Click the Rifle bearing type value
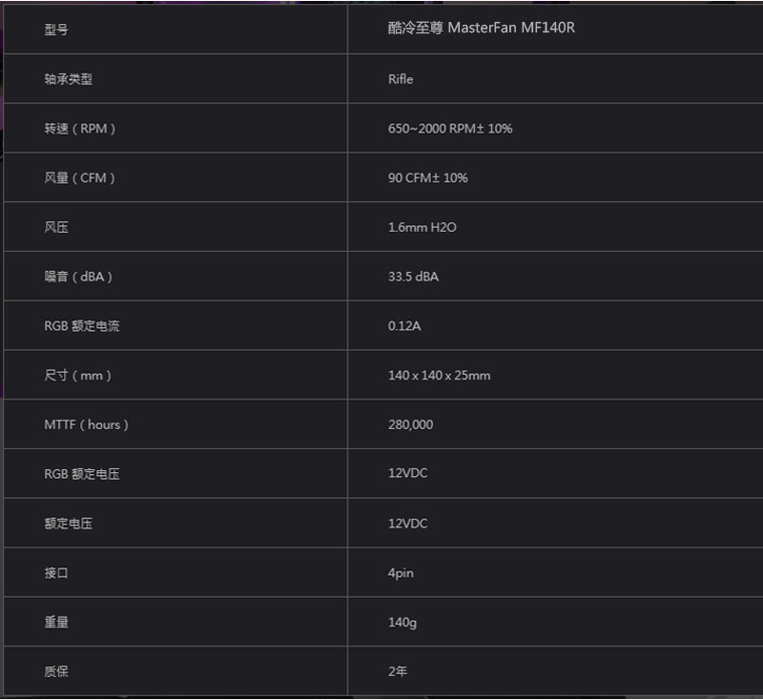763x700 pixels. click(x=401, y=79)
